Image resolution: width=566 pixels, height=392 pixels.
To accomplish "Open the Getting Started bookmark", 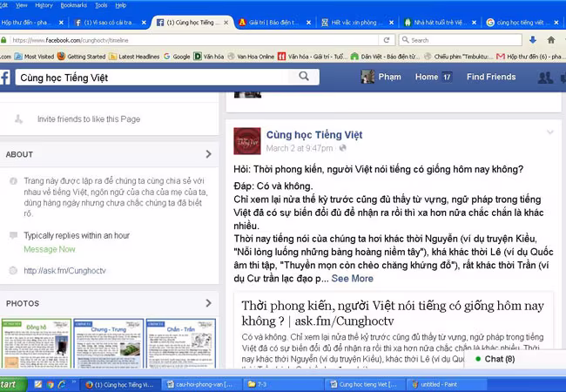I will pyautogui.click(x=82, y=57).
